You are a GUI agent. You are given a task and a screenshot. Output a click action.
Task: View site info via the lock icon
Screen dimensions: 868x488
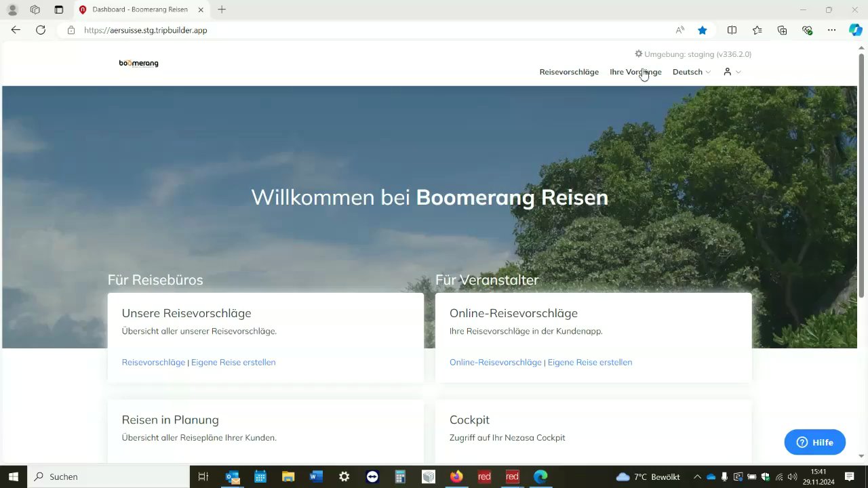tap(71, 30)
